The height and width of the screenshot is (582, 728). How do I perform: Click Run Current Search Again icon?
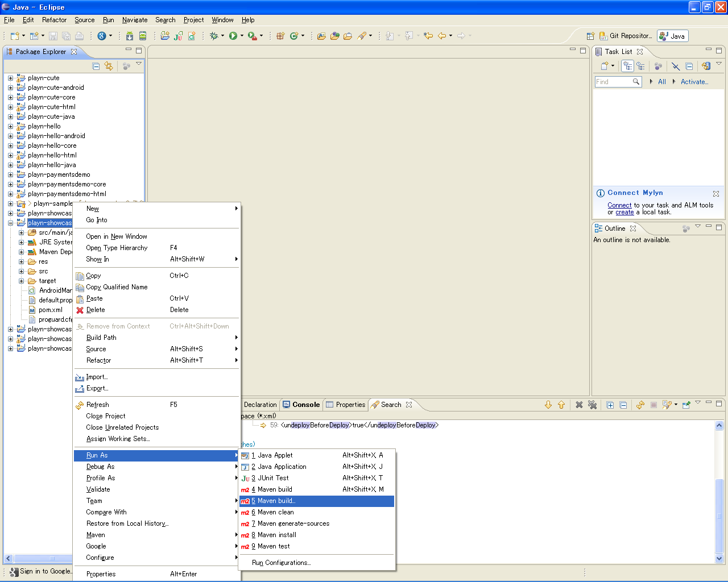(x=640, y=405)
